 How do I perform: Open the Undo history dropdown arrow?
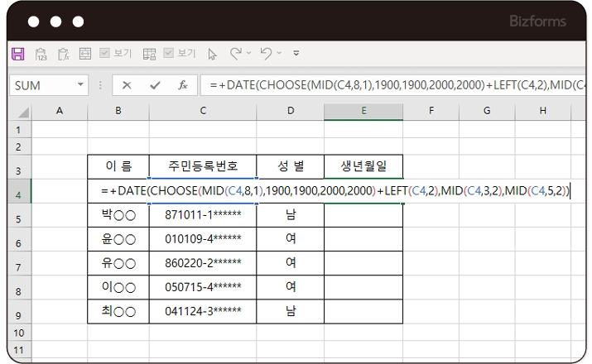pyautogui.click(x=279, y=54)
